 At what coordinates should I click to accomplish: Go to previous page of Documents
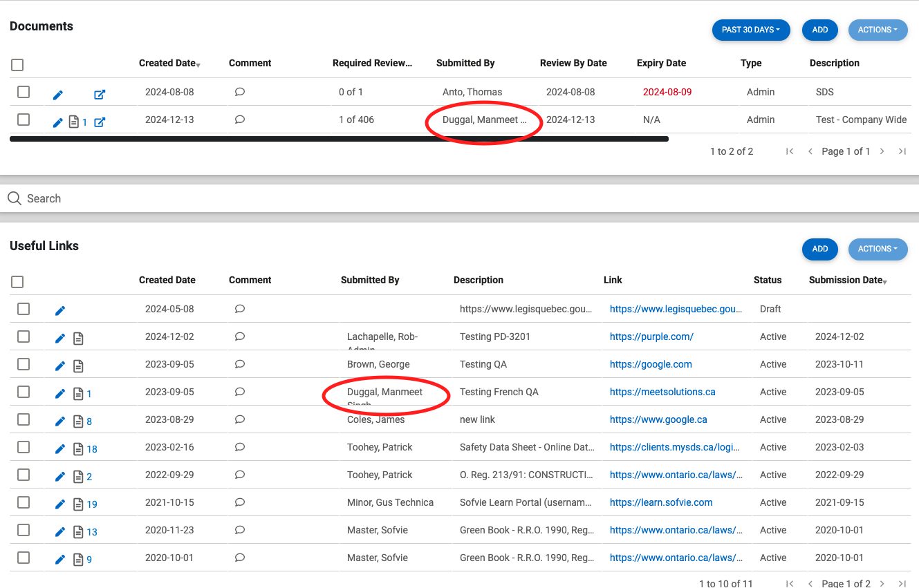click(x=810, y=151)
